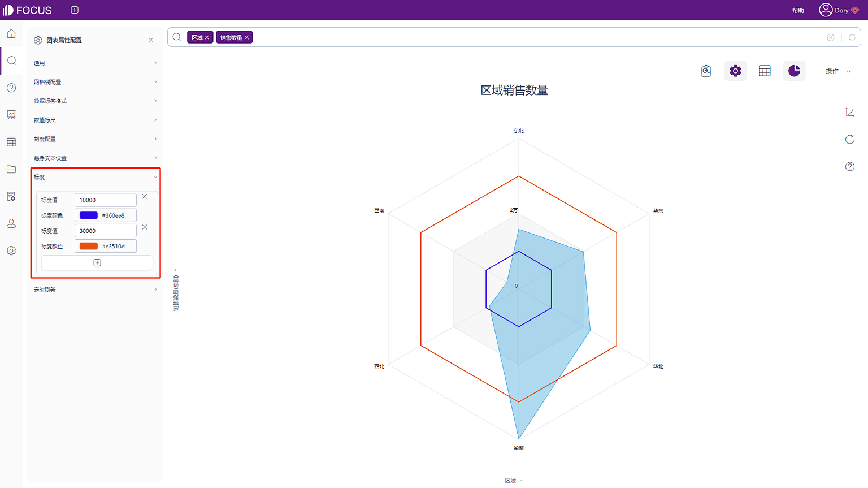Collapse the 标度 section
The height and width of the screenshot is (488, 868).
point(95,177)
